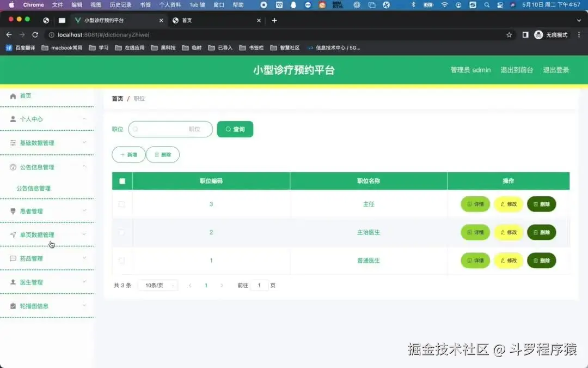
Task: Expand the 轮播图信息 menu chevron
Action: pos(84,305)
